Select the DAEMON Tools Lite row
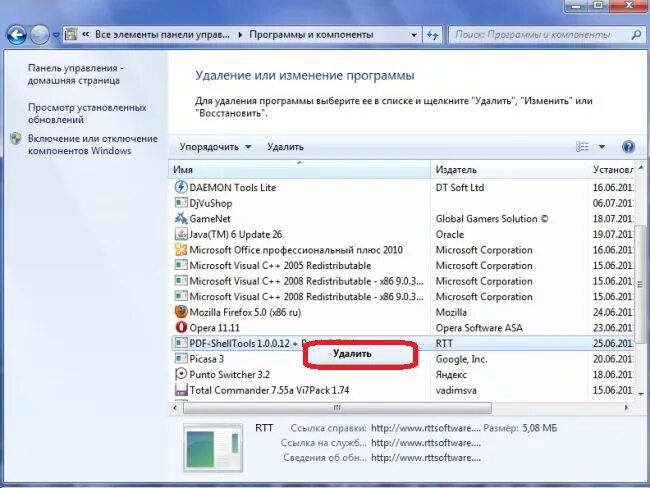Viewport: 650px width, 488px height. [x=402, y=187]
